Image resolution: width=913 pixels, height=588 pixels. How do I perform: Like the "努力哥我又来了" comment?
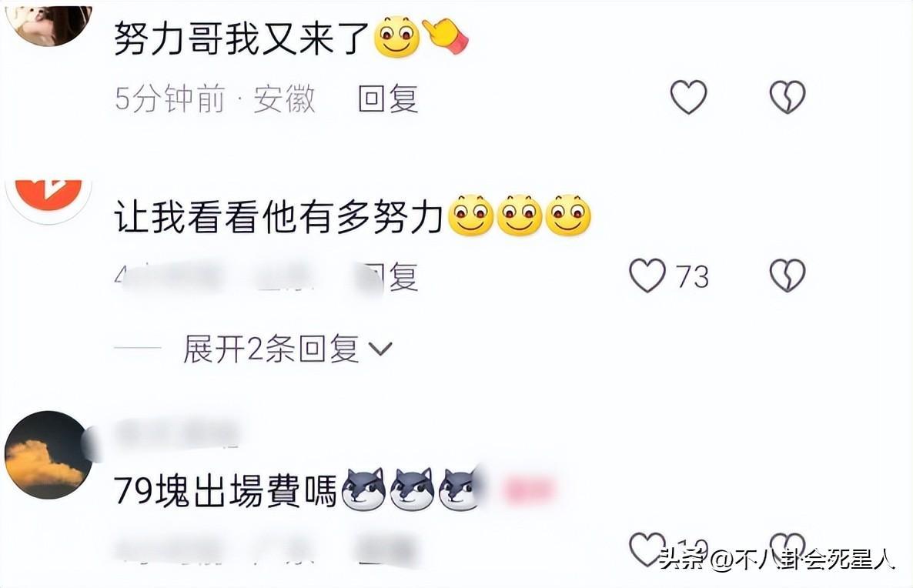[688, 97]
